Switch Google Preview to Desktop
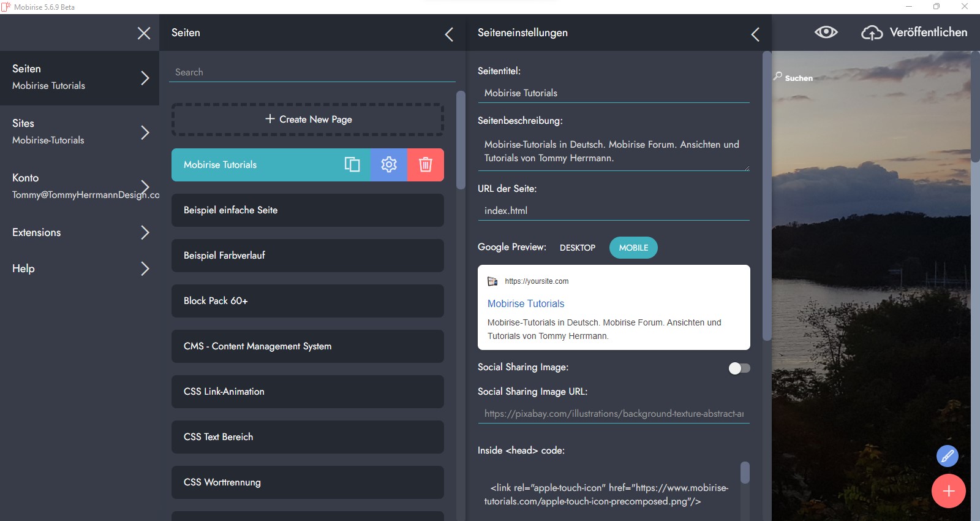 [577, 248]
